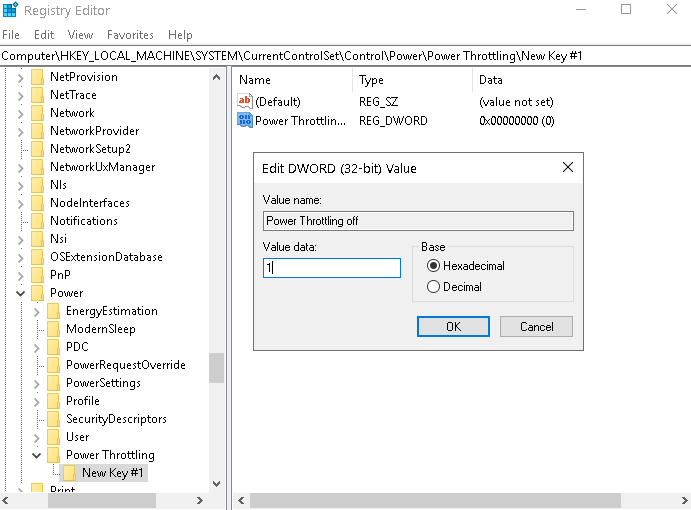Click the NetworkProvider folder icon

pos(38,131)
